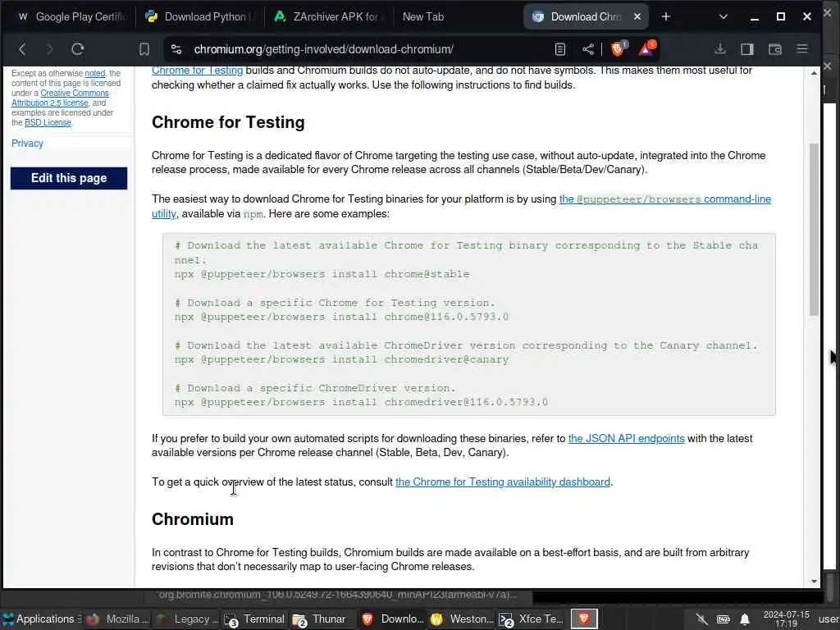840x630 pixels.
Task: Click the chromedriver@116.0.5793.0 command line
Action: pyautogui.click(x=361, y=402)
